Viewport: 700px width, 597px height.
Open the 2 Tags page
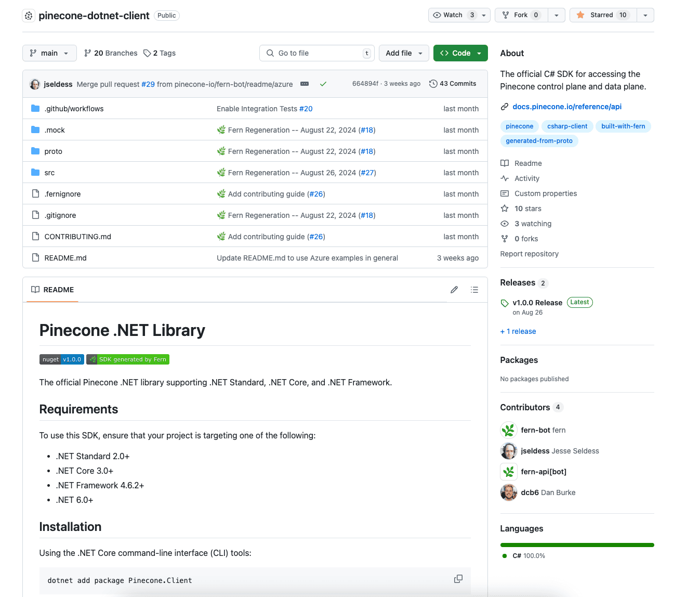[160, 53]
